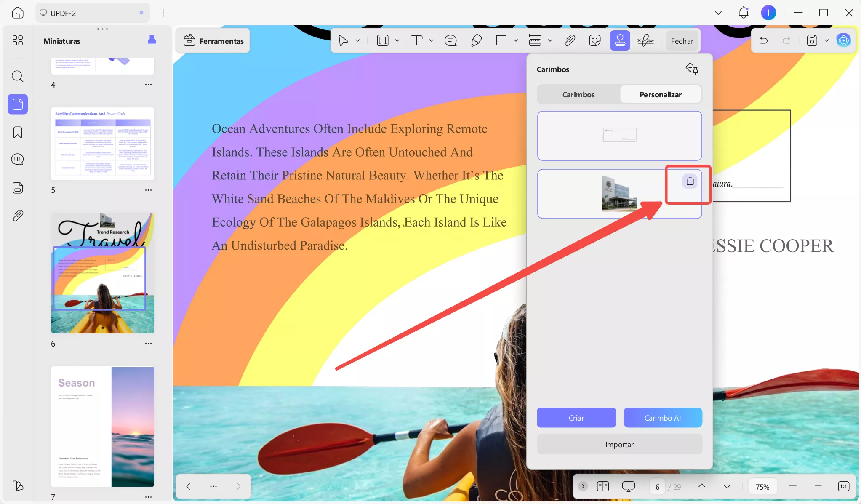Image resolution: width=861 pixels, height=504 pixels.
Task: Select the attachment paperclip tool in toolbar
Action: [x=570, y=41]
